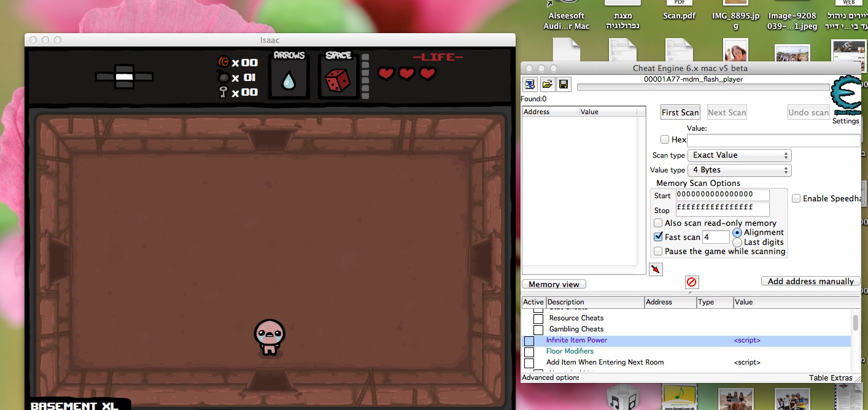
Task: Enable Pause the game while scanning
Action: point(658,251)
